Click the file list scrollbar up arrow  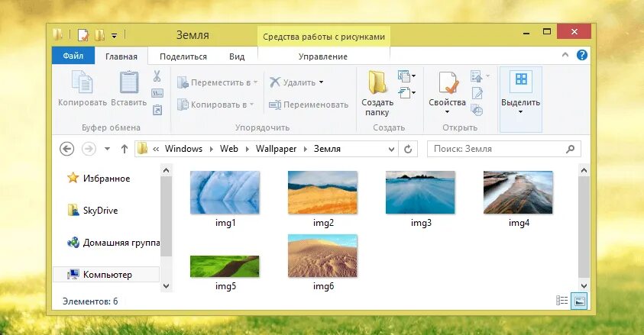coord(584,169)
